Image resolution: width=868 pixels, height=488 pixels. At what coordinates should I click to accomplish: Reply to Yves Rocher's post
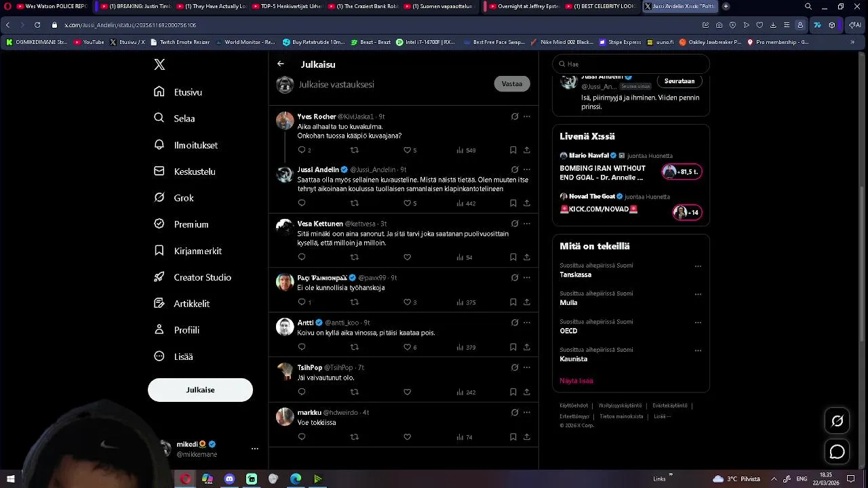click(x=302, y=150)
